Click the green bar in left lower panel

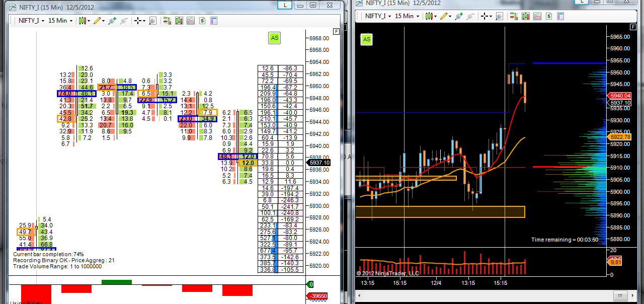[x=117, y=282]
